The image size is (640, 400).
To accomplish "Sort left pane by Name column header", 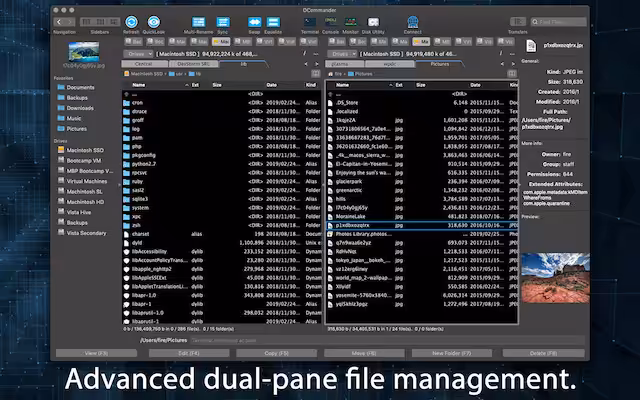I will click(x=138, y=85).
